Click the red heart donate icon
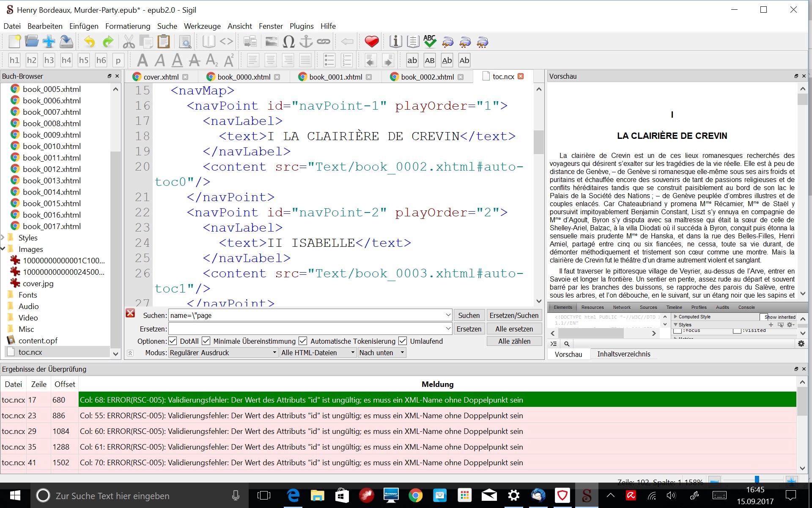Screen dimensions: 812x508 tap(371, 41)
